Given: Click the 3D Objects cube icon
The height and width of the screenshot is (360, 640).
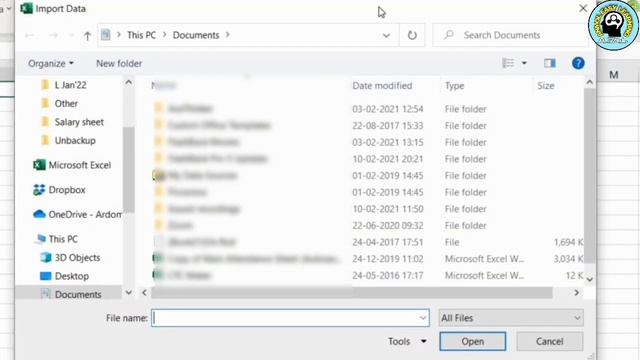Looking at the screenshot, I should [x=46, y=258].
